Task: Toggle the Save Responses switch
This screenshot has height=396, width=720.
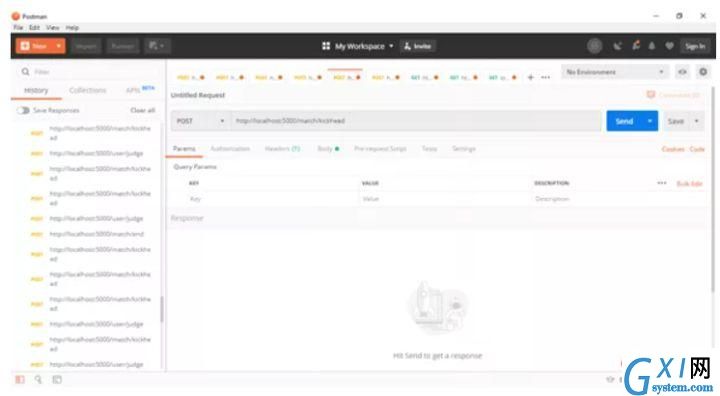Action: pyautogui.click(x=23, y=110)
